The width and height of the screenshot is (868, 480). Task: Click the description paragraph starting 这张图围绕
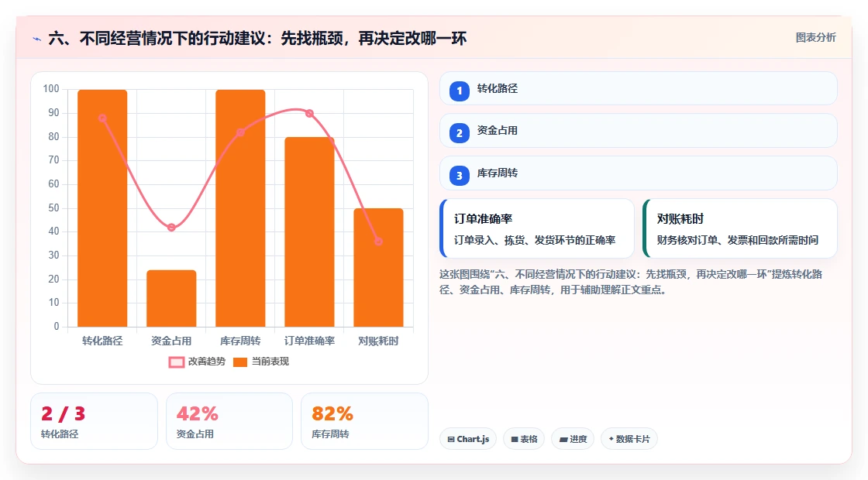[631, 282]
